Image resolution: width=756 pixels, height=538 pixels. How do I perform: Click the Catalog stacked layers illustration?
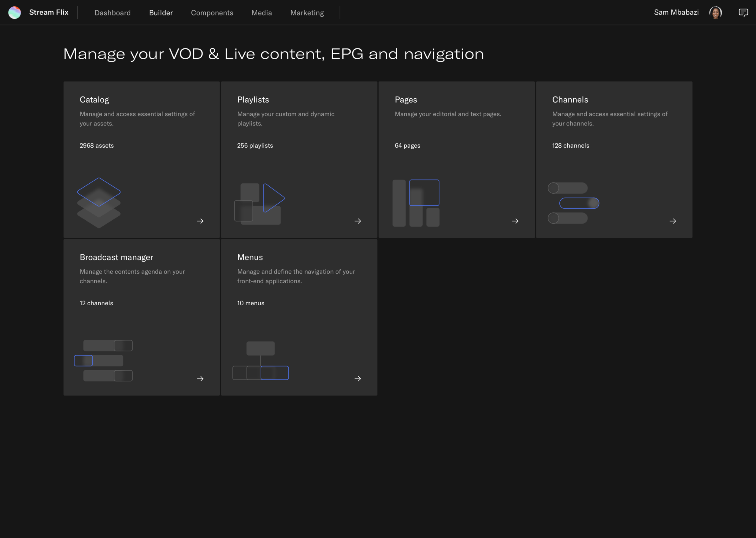point(99,203)
